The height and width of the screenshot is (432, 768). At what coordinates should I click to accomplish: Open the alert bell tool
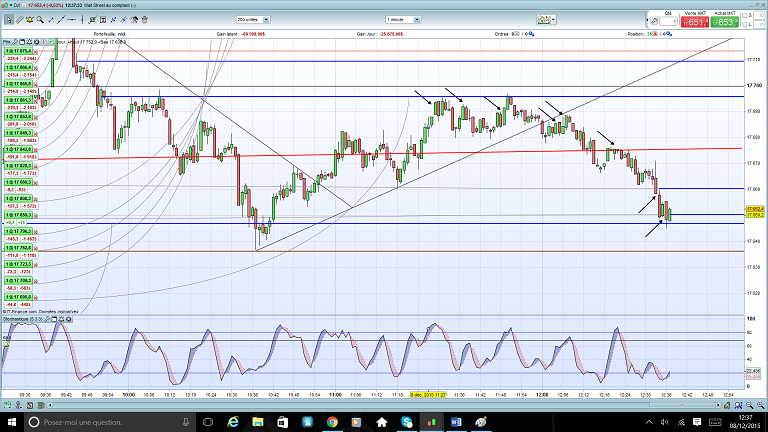[29, 20]
